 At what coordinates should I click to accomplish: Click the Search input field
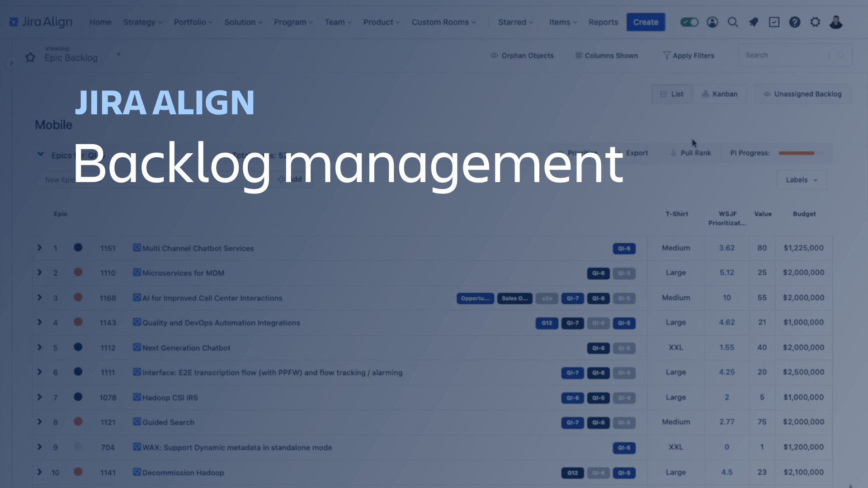click(784, 55)
